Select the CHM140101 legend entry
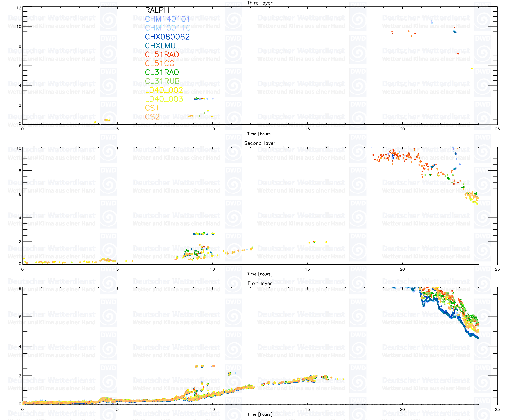Viewport: 505px width, 420px height. pos(167,19)
